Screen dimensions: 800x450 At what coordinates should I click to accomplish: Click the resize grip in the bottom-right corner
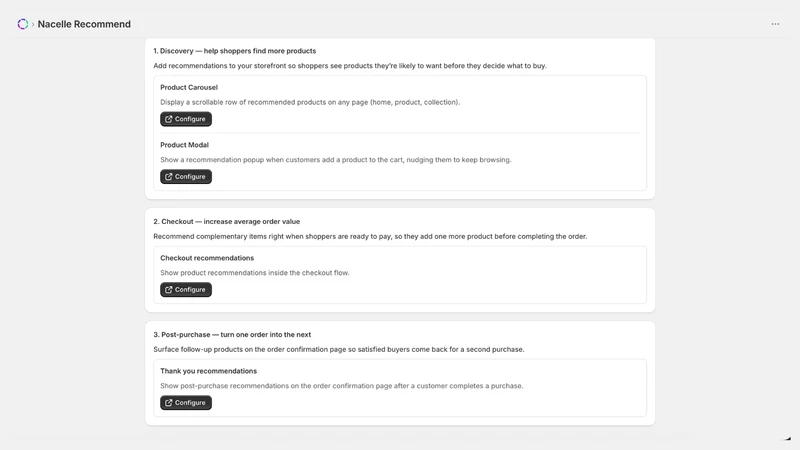pyautogui.click(x=788, y=438)
